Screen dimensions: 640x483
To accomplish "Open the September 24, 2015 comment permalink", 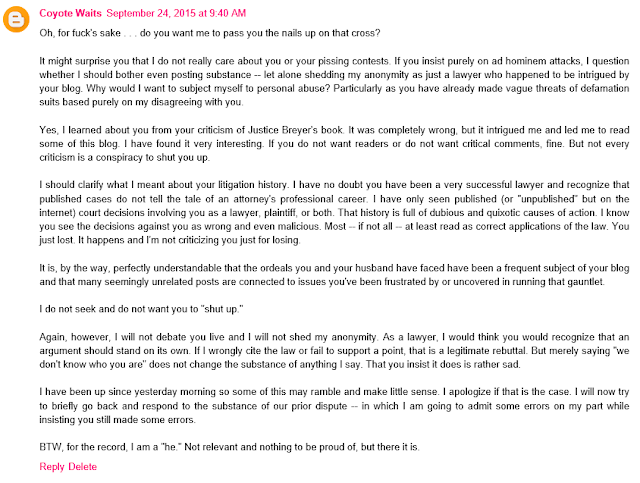I will point(175,13).
